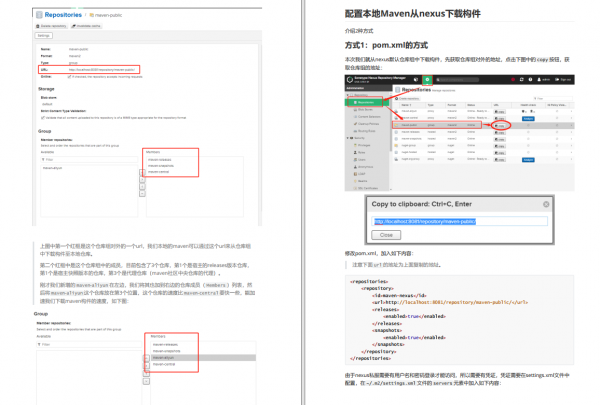600x405 pixels.
Task: Select maven-central in lower Members list
Action: (x=164, y=364)
